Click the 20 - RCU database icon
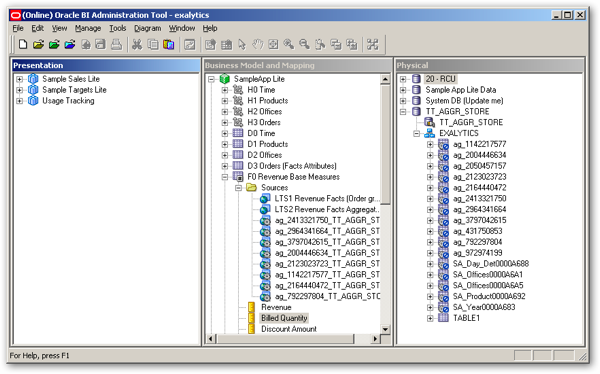 tap(416, 79)
